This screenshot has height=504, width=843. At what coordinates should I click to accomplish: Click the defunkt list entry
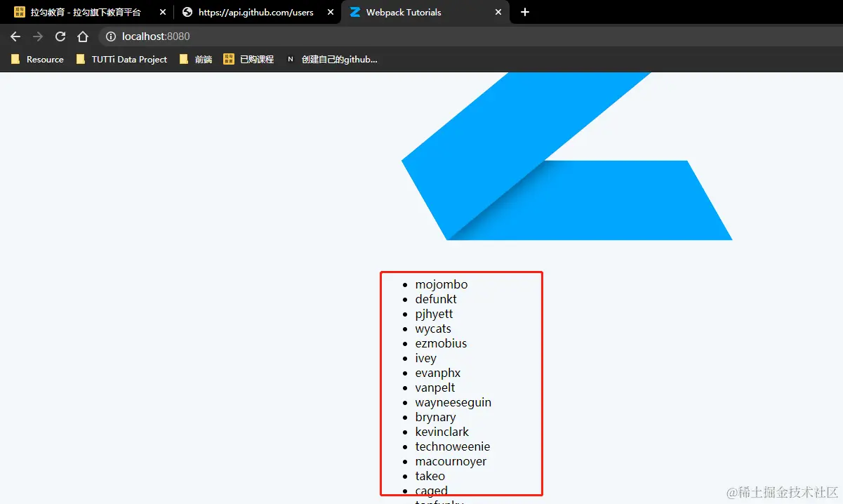[x=436, y=299]
